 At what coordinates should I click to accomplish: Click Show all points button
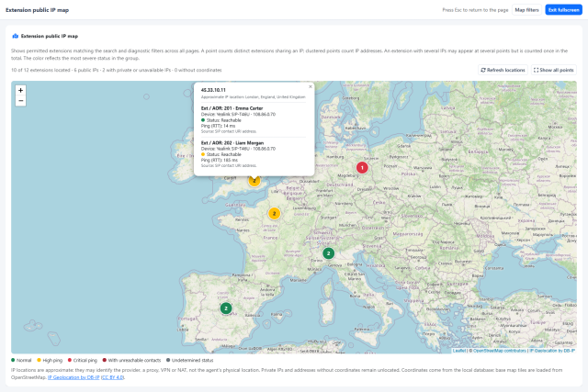point(553,70)
